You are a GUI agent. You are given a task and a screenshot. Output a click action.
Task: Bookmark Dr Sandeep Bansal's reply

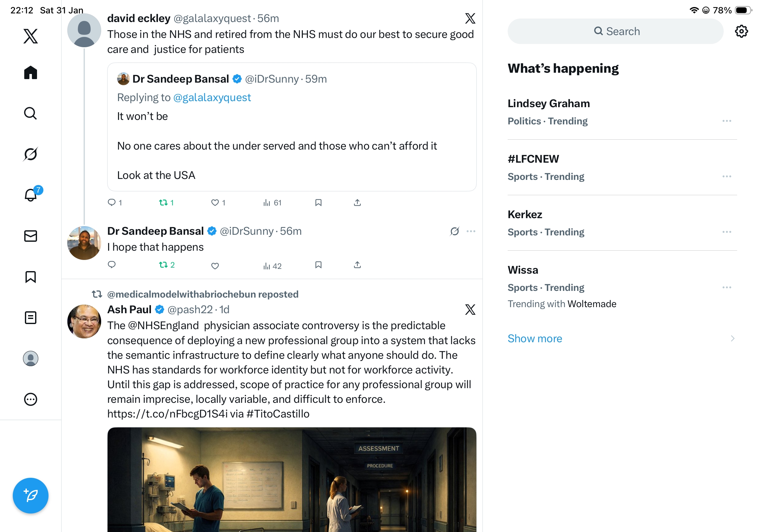tap(318, 265)
